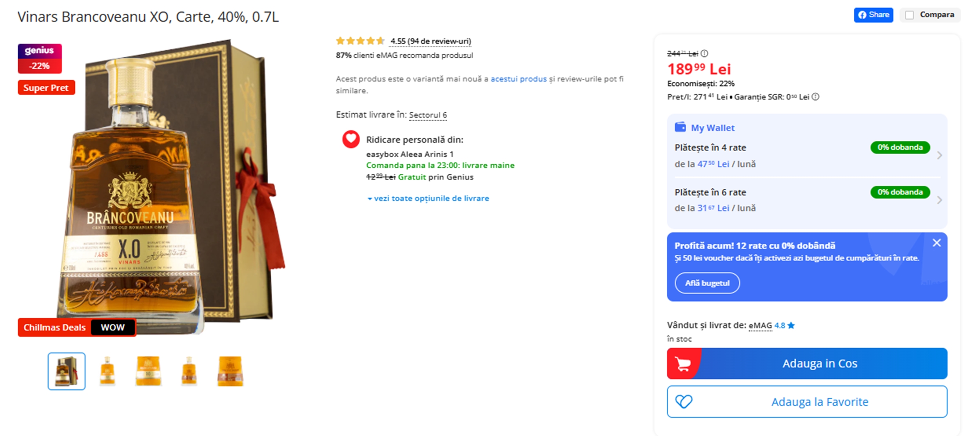Expand vezi toate opțiunile de livrare
Image resolution: width=980 pixels, height=436 pixels.
click(428, 198)
